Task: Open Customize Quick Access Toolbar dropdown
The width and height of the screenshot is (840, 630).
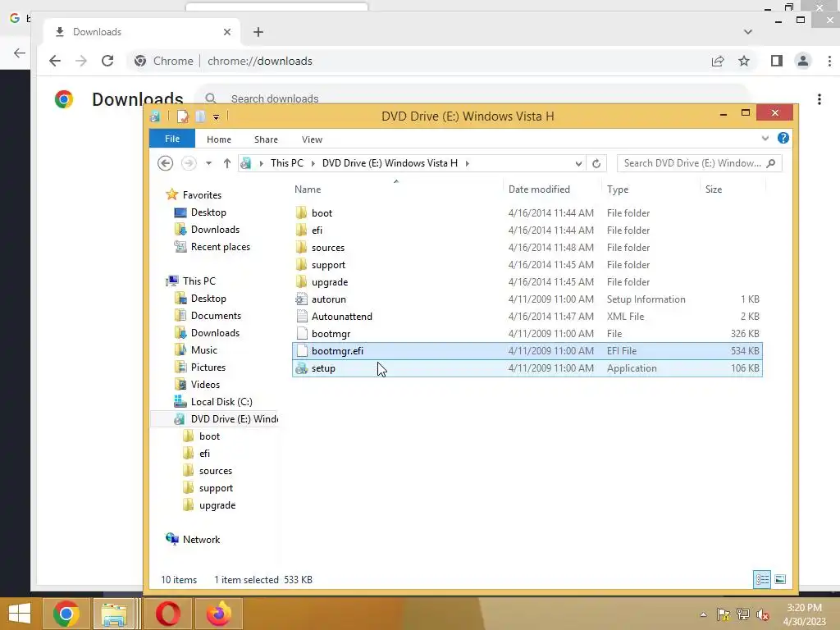Action: click(x=216, y=116)
